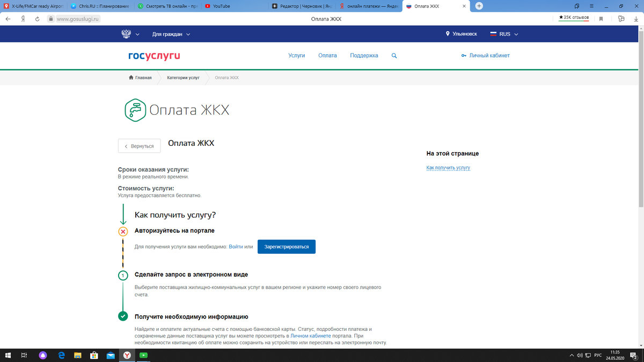This screenshot has height=362, width=644.
Task: Go to Главная breadcrumb
Action: coord(143,78)
